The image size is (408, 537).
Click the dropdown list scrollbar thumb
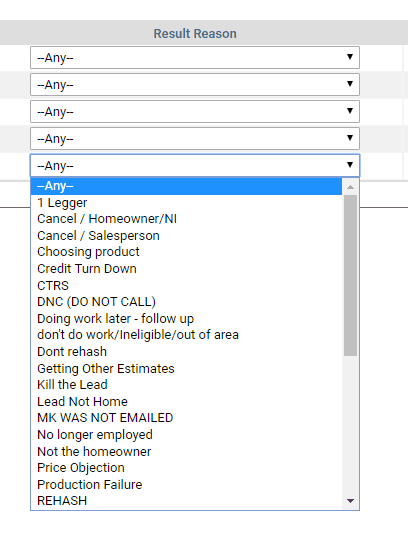pyautogui.click(x=350, y=275)
